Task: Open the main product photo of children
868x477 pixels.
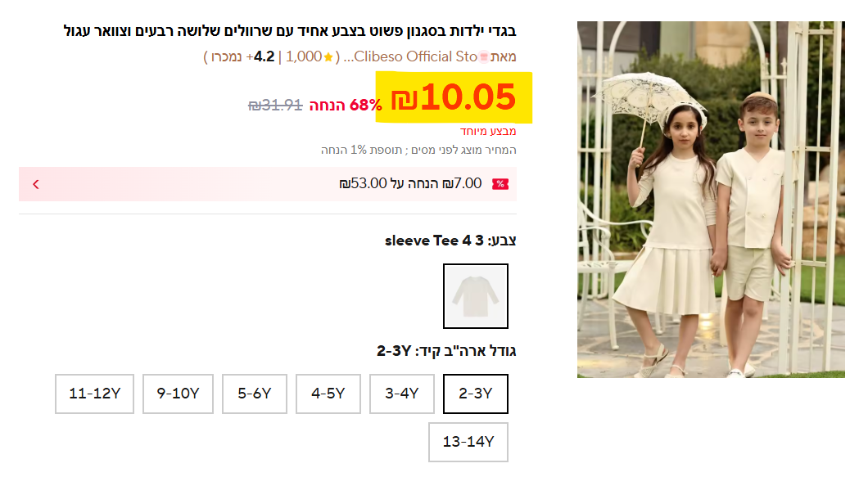Action: point(711,200)
